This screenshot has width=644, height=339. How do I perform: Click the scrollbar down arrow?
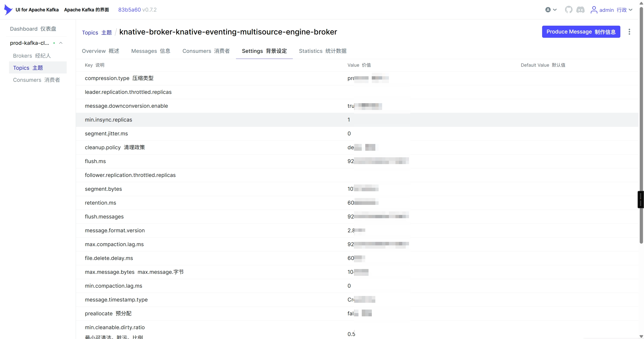click(641, 336)
